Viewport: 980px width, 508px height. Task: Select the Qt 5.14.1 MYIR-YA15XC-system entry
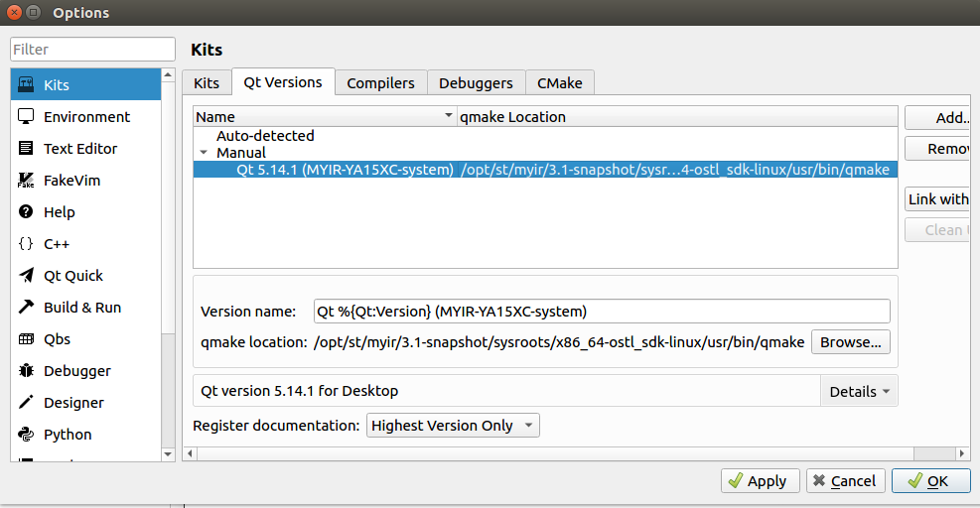tap(345, 170)
